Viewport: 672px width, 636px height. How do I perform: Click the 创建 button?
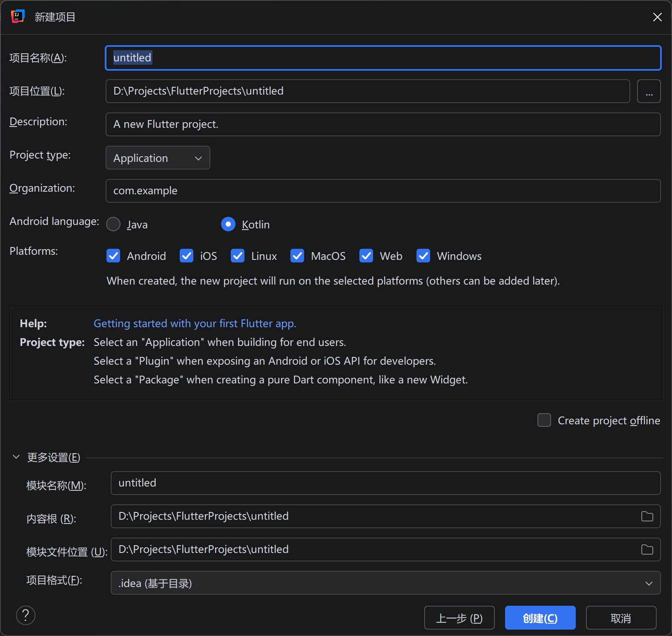coord(540,618)
